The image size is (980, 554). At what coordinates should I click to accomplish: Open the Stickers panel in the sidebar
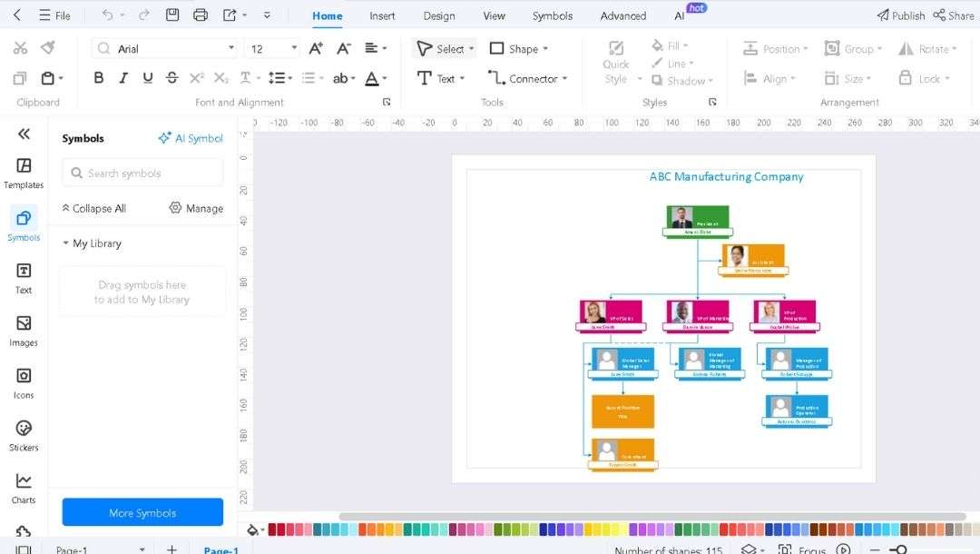(x=23, y=434)
